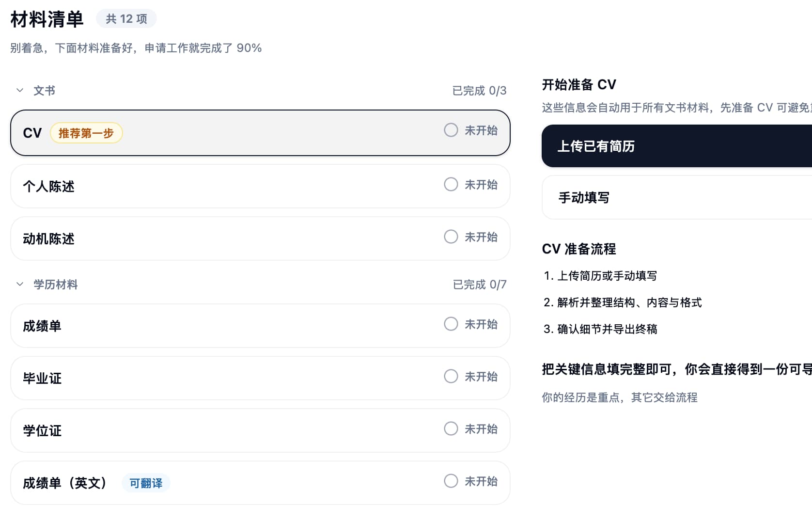Collapse the 文书 section chevron
Image resolution: width=812 pixels, height=507 pixels.
[20, 90]
